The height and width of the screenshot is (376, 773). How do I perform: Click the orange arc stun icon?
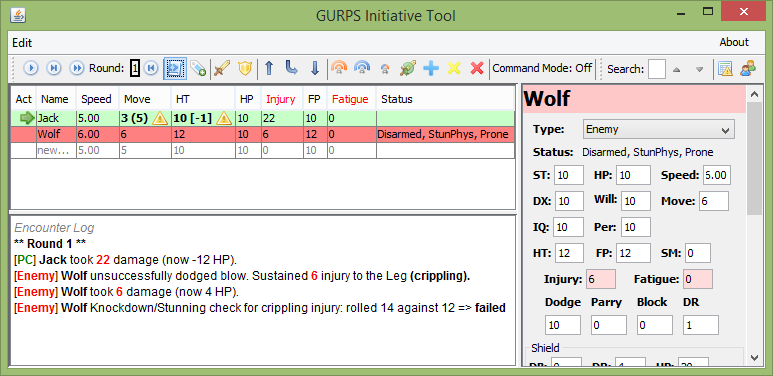click(339, 68)
